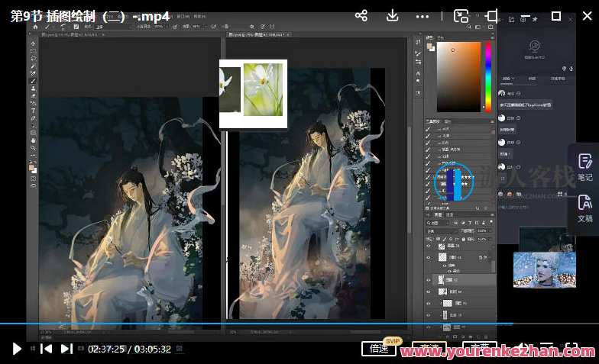The image size is (599, 364).
Task: Click the picture-in-picture player icon
Action: tap(461, 16)
